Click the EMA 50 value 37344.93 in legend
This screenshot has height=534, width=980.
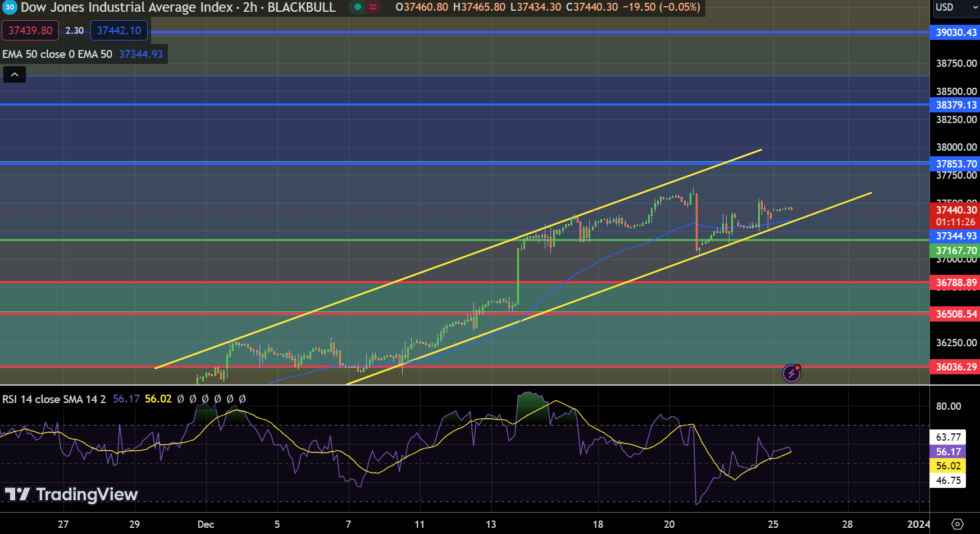tap(141, 54)
